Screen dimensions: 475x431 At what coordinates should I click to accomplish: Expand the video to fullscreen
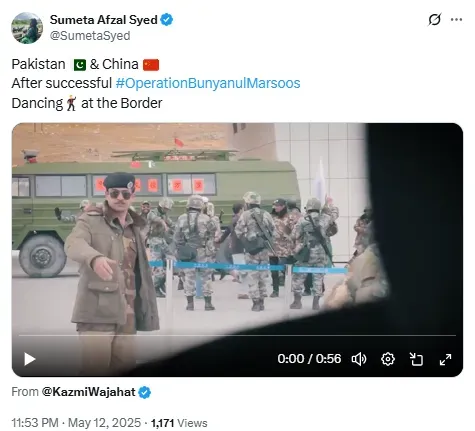click(445, 359)
